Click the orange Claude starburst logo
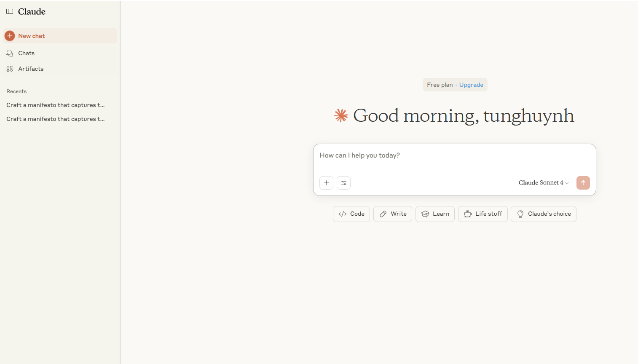638x364 pixels. 341,115
